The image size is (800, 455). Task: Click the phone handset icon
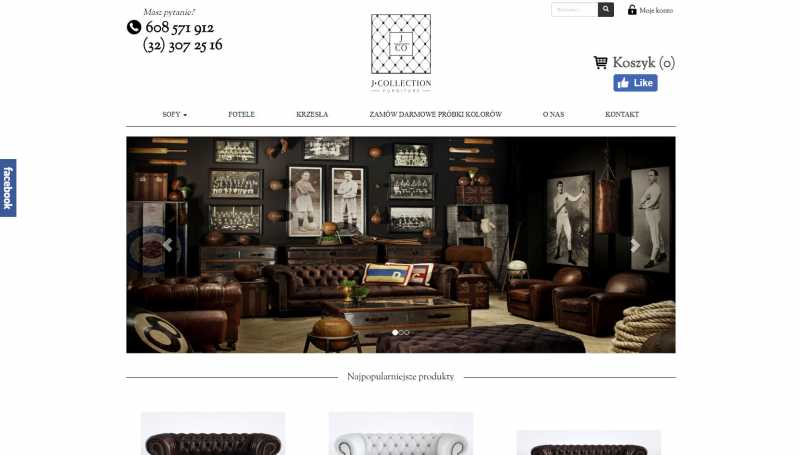point(134,27)
